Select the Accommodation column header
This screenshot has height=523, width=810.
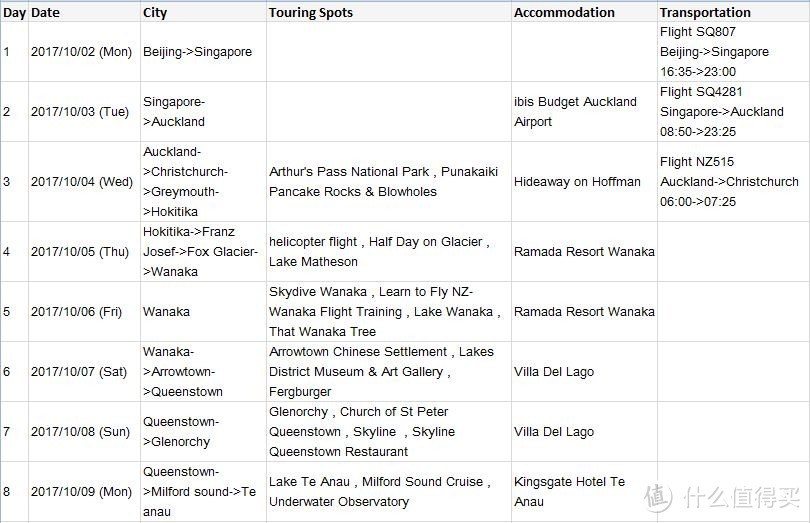[x=584, y=12]
